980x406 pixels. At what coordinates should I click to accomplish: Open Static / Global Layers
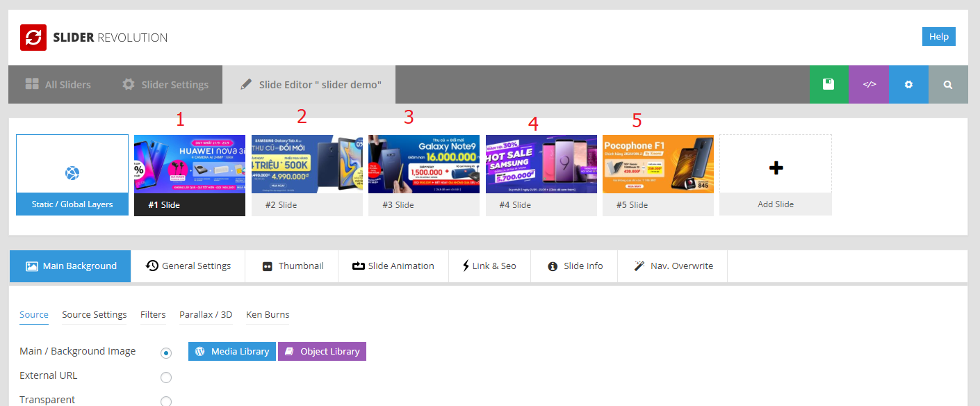[72, 175]
